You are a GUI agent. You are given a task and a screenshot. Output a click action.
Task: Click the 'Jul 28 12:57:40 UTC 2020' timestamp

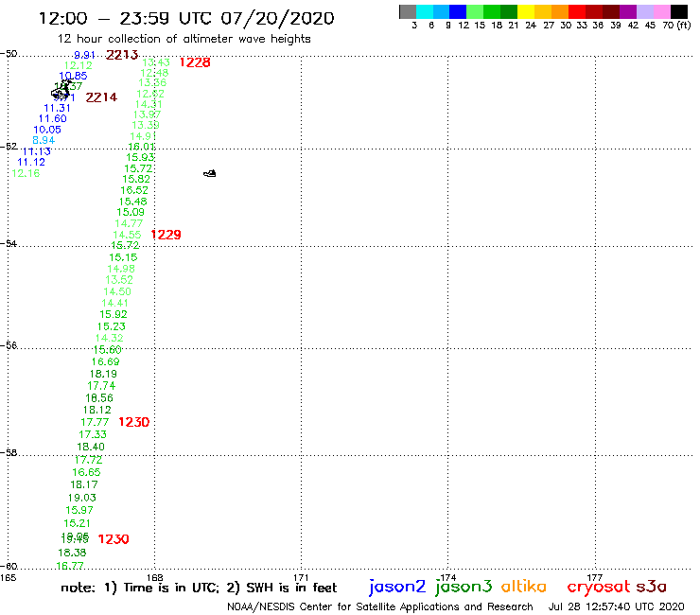point(616,607)
